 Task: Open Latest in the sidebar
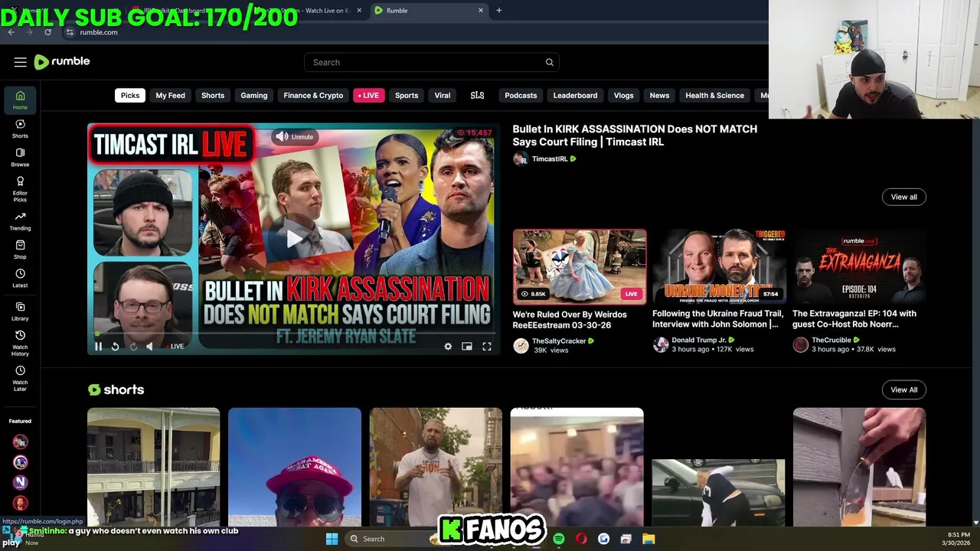tap(20, 279)
